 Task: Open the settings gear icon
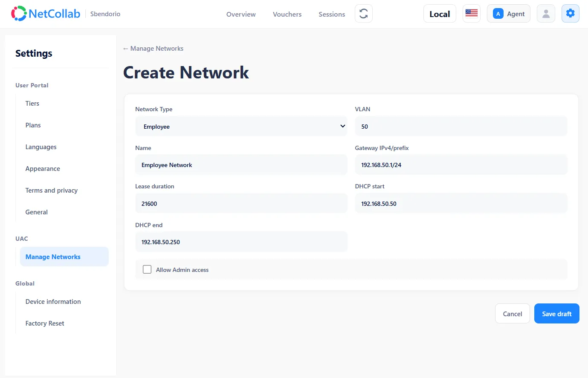coord(571,14)
